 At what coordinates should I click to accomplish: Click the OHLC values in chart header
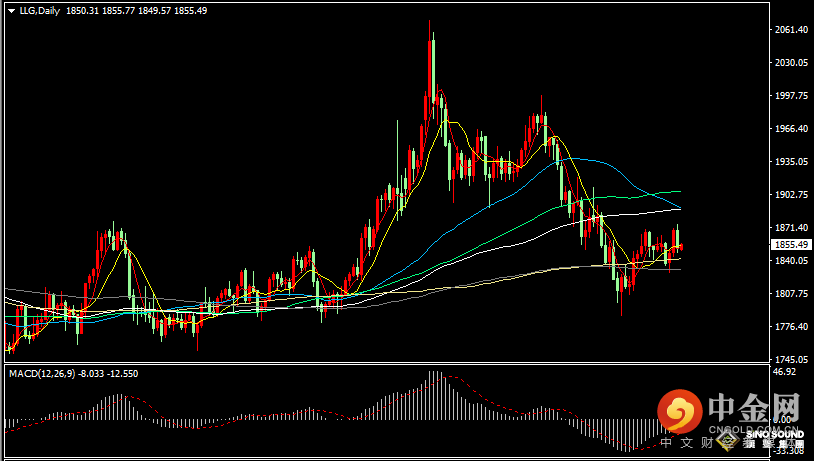click(136, 10)
